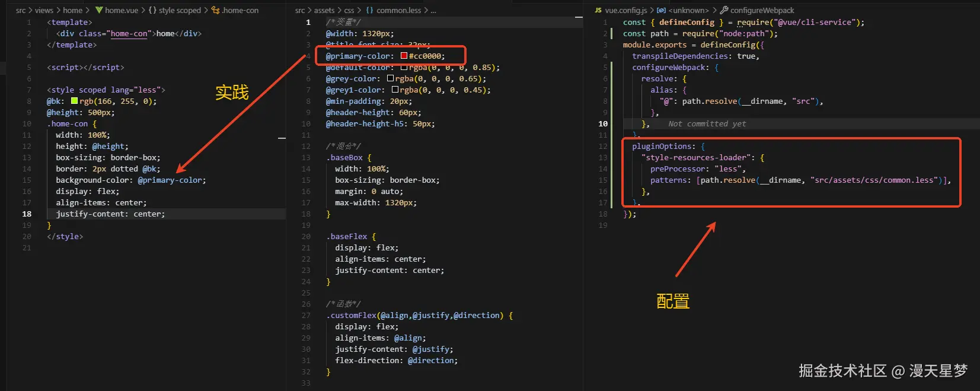Open the red #cc0000 color swatch

click(404, 56)
